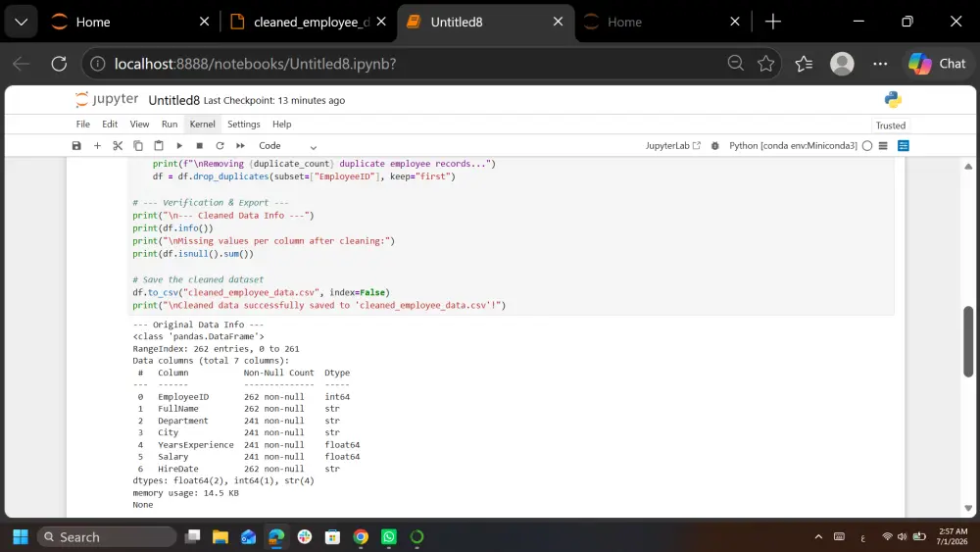This screenshot has height=552, width=980.
Task: Click the Python logo icon
Action: [893, 99]
